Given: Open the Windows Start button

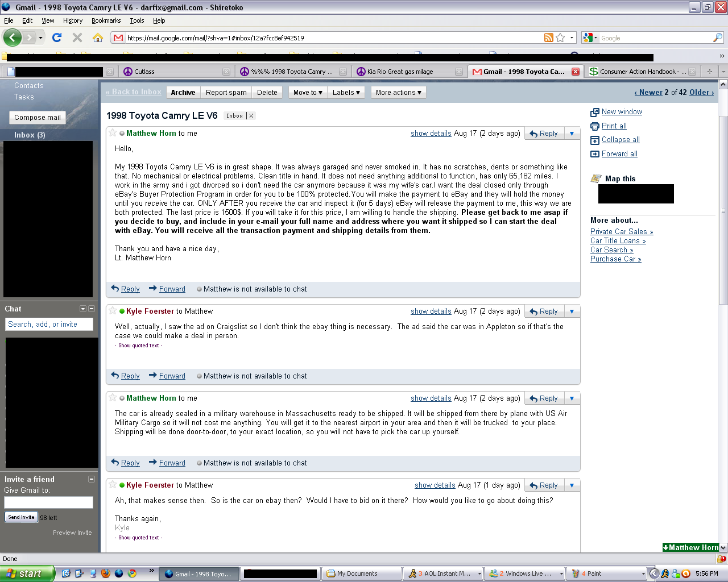Looking at the screenshot, I should point(27,573).
